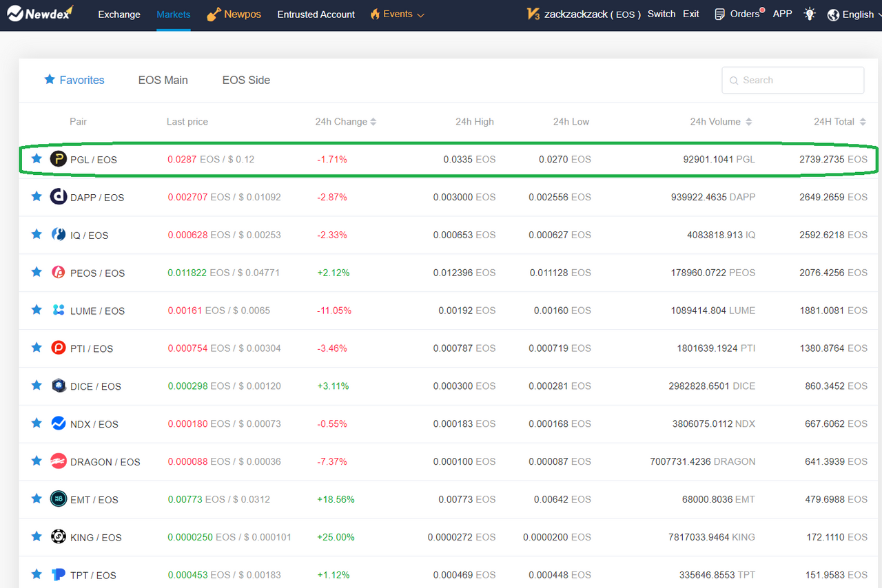This screenshot has width=882, height=588.
Task: Click the PEOS 24h high 0.012396 EOS
Action: coord(464,273)
